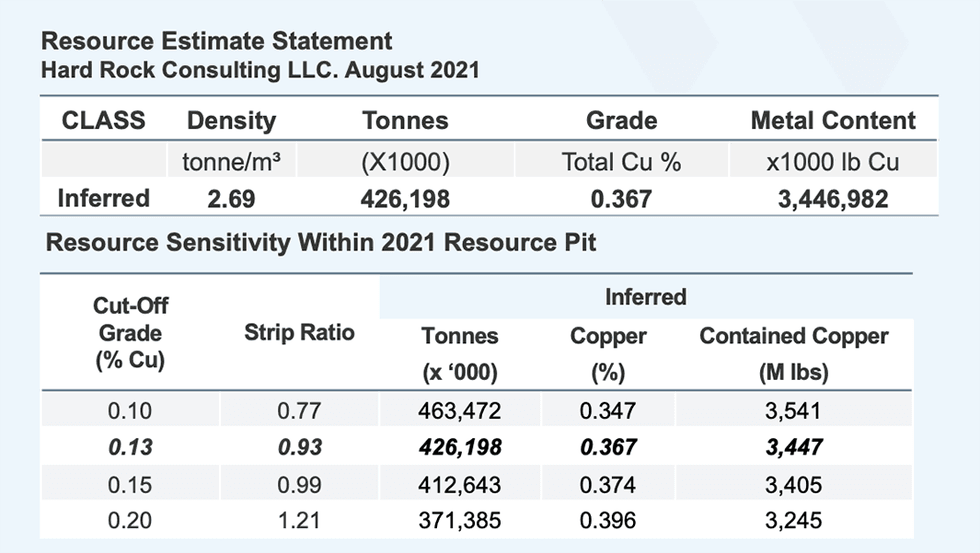Select the Density column header
Screen dimensions: 980x553
pos(231,121)
